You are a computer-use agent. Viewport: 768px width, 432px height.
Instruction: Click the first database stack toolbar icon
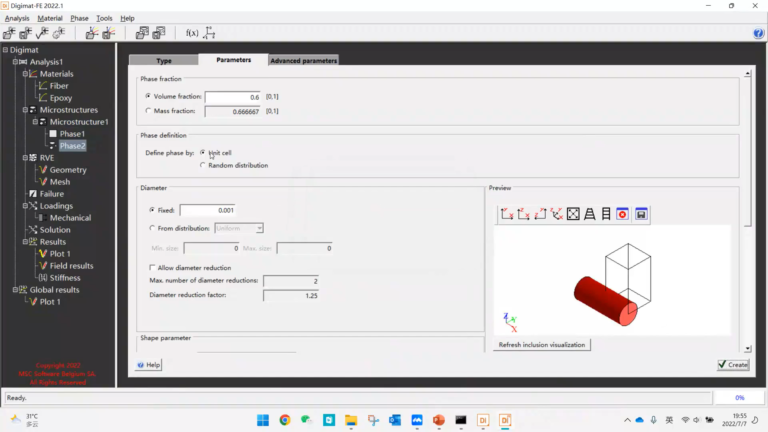point(142,33)
